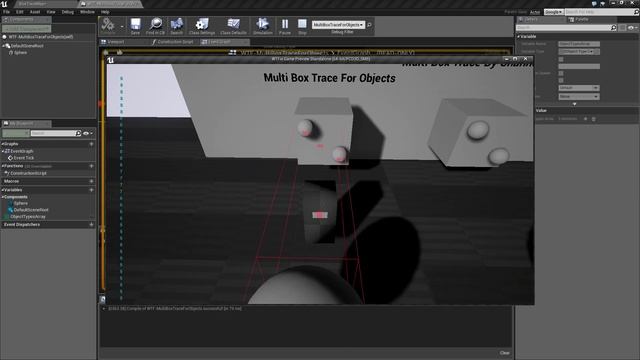This screenshot has width=640, height=360.
Task: Open the View menu
Action: (51, 12)
